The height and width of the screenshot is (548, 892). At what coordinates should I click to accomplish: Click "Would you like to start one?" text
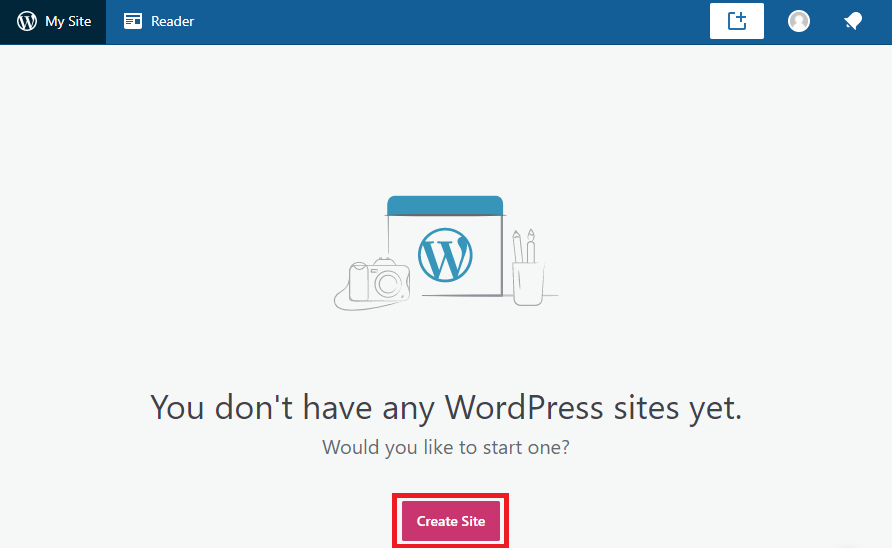pos(446,447)
